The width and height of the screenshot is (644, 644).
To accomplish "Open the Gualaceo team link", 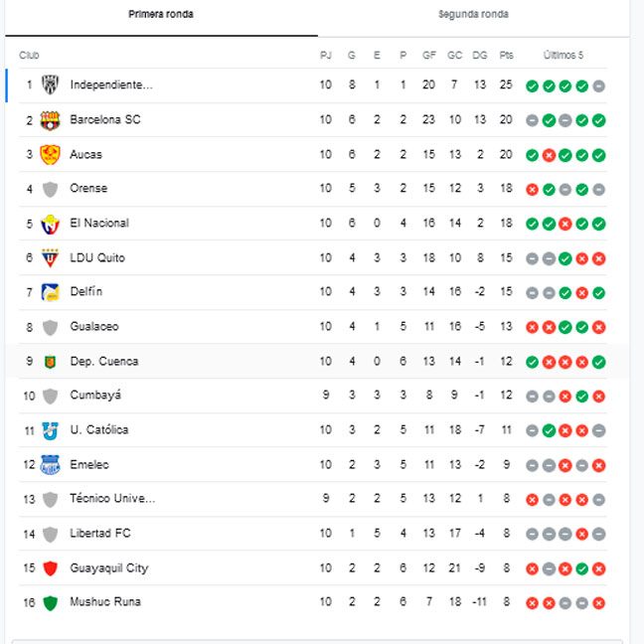I will (x=94, y=327).
